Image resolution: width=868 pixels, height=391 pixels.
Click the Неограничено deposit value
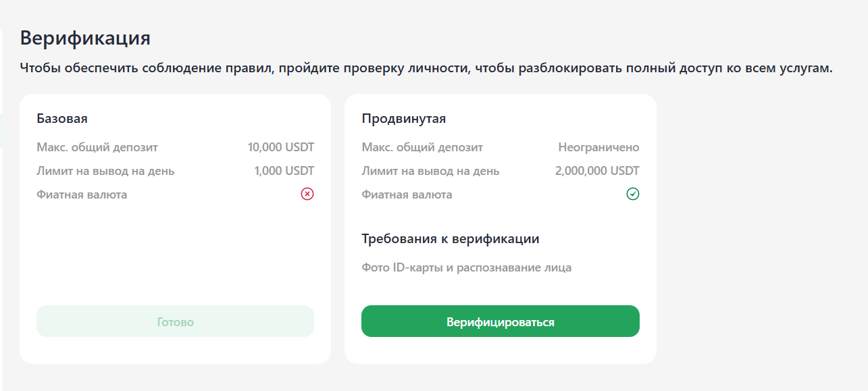tap(598, 147)
